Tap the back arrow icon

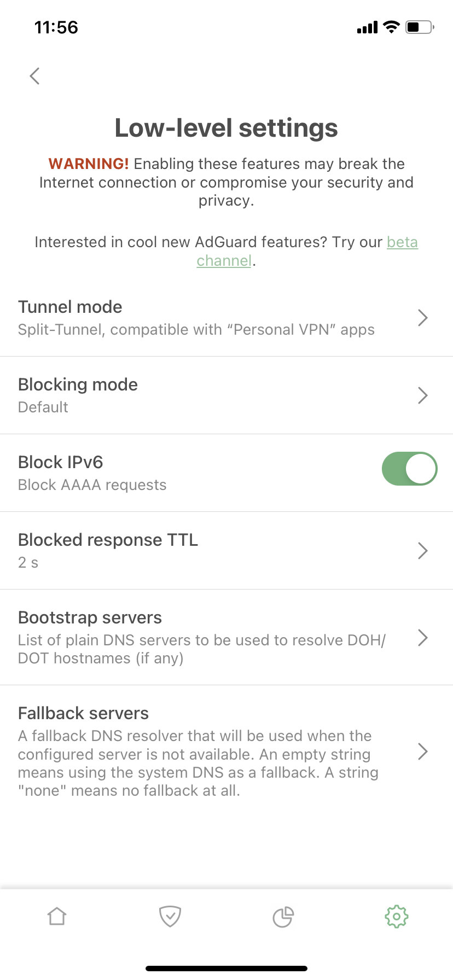[35, 76]
